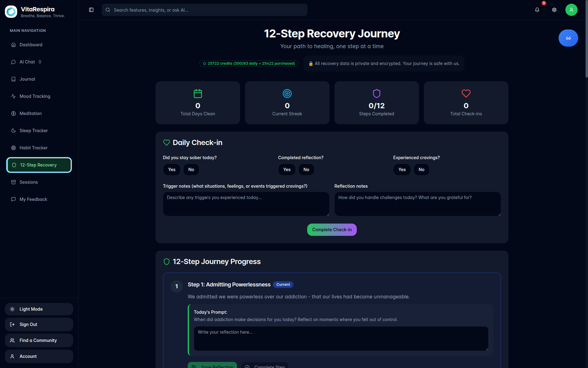Screen dimensions: 588x368
Task: Select No for completed reflection
Action: [x=306, y=170]
